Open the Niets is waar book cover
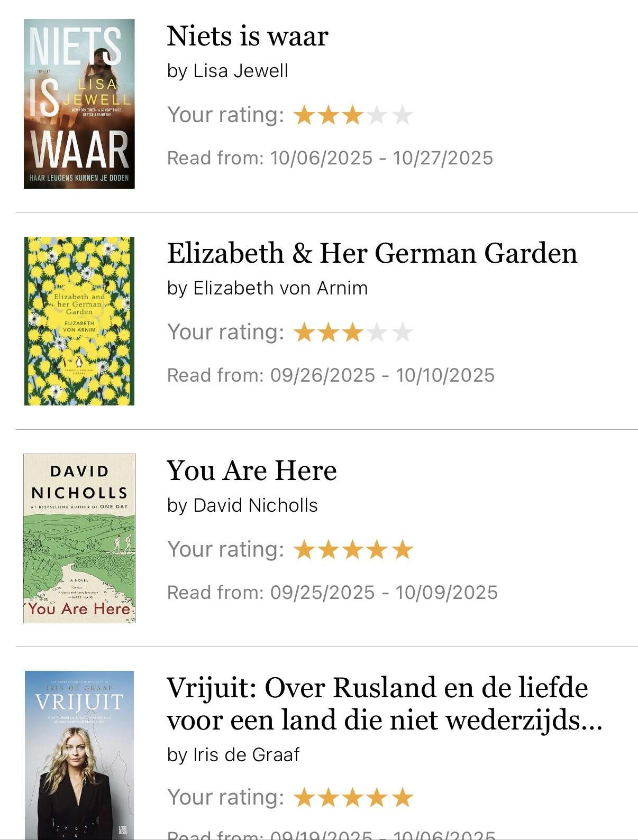This screenshot has height=840, width=638. click(79, 104)
